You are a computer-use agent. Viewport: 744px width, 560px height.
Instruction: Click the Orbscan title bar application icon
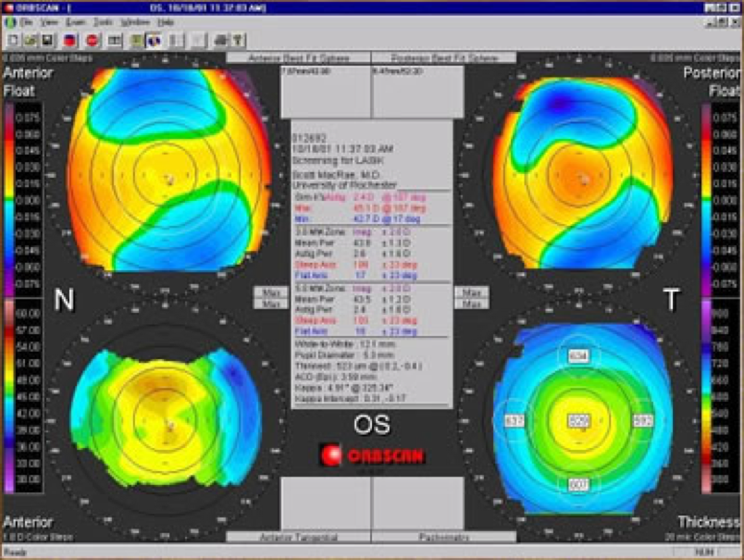click(8, 7)
